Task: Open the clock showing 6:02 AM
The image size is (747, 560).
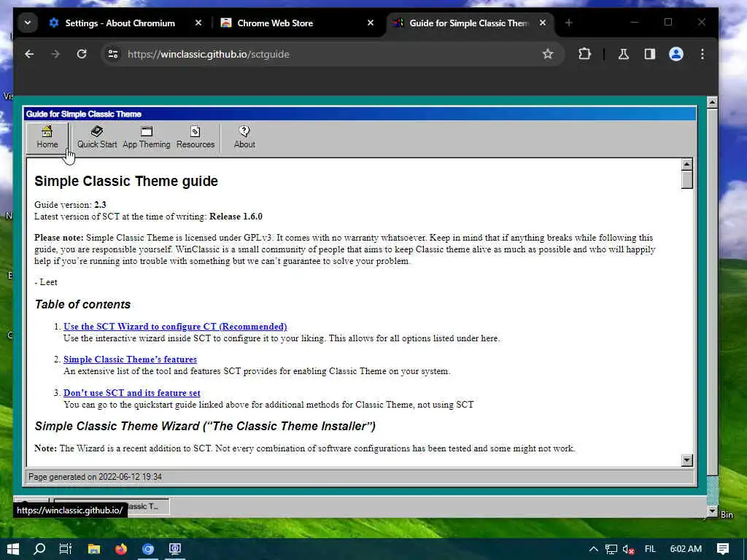Action: point(686,549)
